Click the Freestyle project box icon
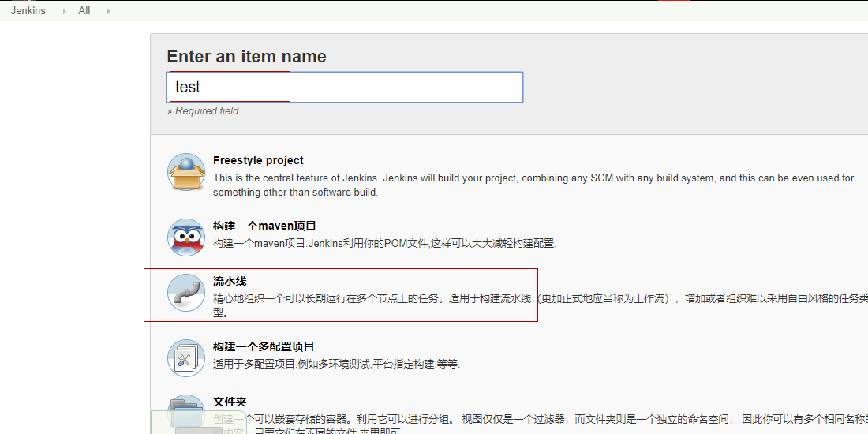Image resolution: width=868 pixels, height=434 pixels. click(x=186, y=172)
